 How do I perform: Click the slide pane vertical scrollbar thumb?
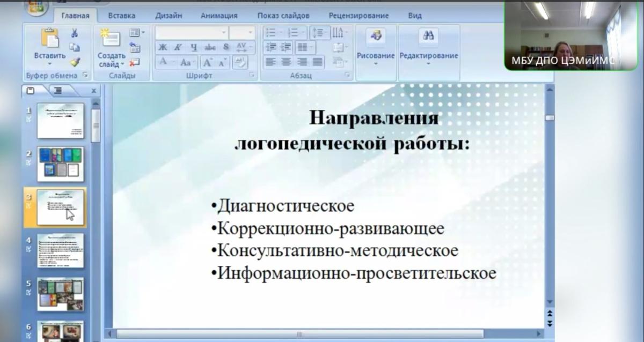550,118
